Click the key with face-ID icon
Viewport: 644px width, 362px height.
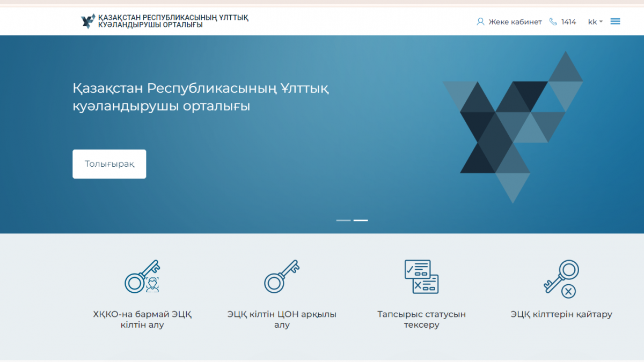tap(142, 277)
